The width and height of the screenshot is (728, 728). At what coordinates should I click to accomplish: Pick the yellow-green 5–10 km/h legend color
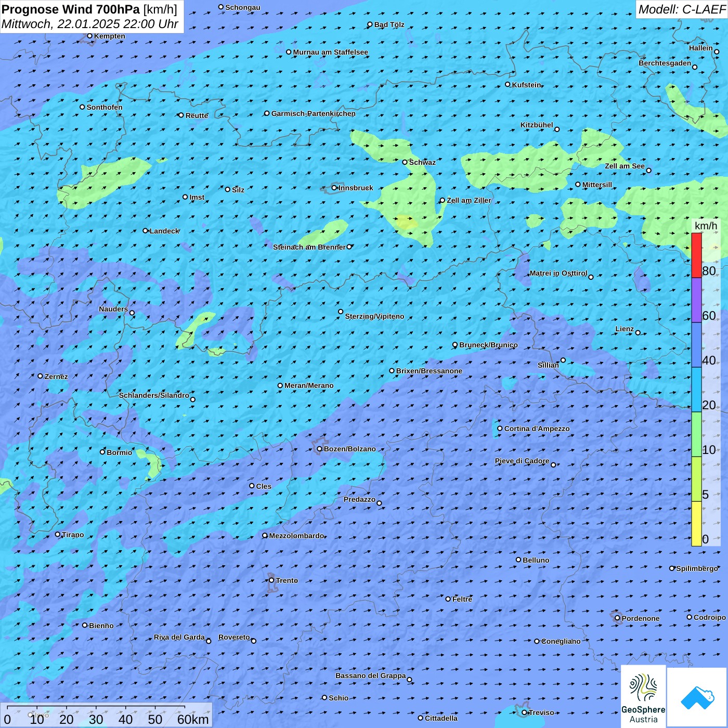click(x=696, y=479)
